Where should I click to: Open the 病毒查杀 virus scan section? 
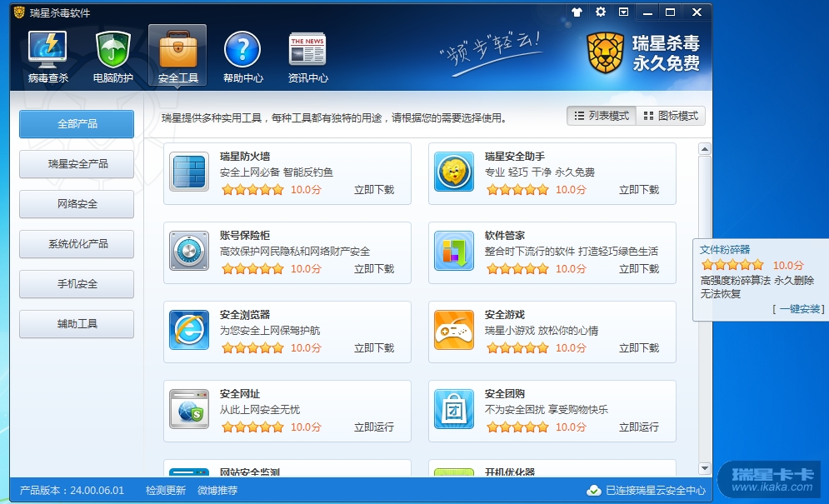pyautogui.click(x=47, y=57)
